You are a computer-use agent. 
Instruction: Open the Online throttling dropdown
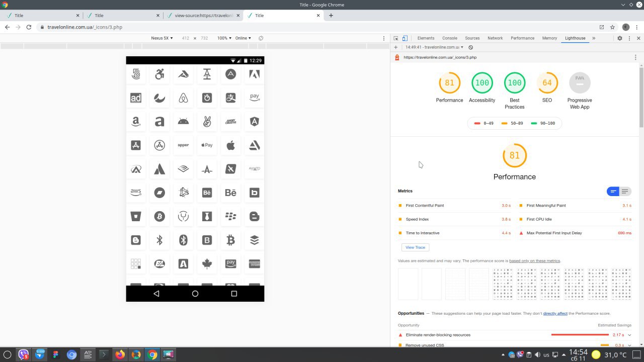point(243,38)
